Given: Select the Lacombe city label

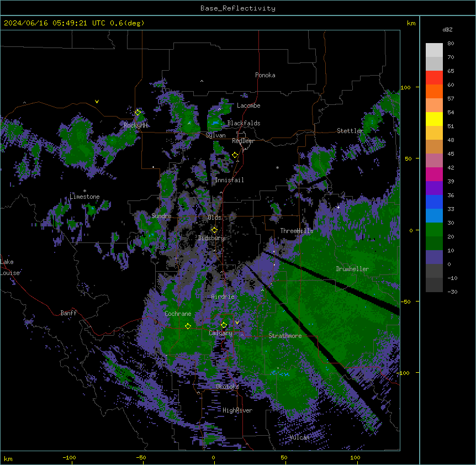Looking at the screenshot, I should coord(248,105).
